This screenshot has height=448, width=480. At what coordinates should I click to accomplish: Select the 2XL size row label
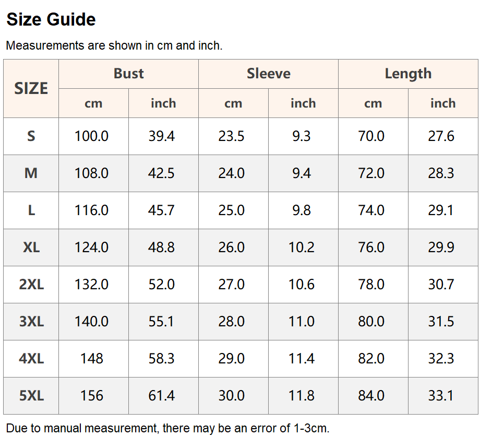[31, 285]
